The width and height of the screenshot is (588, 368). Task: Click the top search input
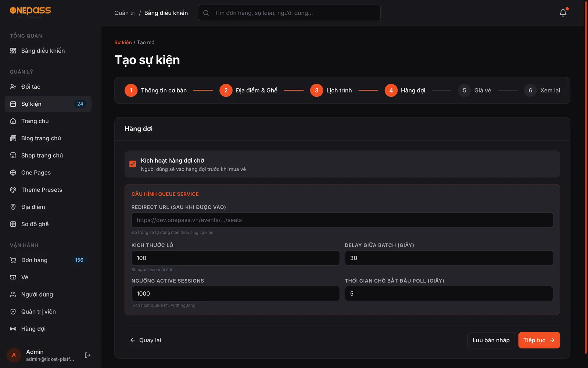[289, 13]
